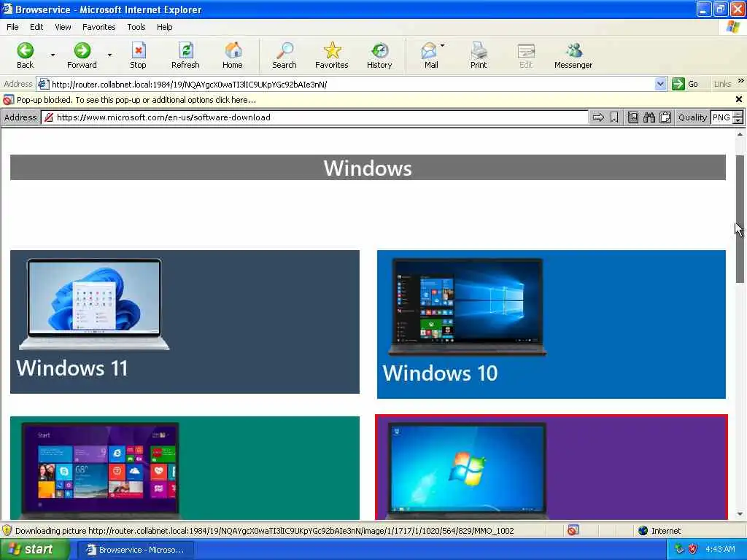
Task: Open the Forward history dropdown arrow
Action: coord(109,55)
